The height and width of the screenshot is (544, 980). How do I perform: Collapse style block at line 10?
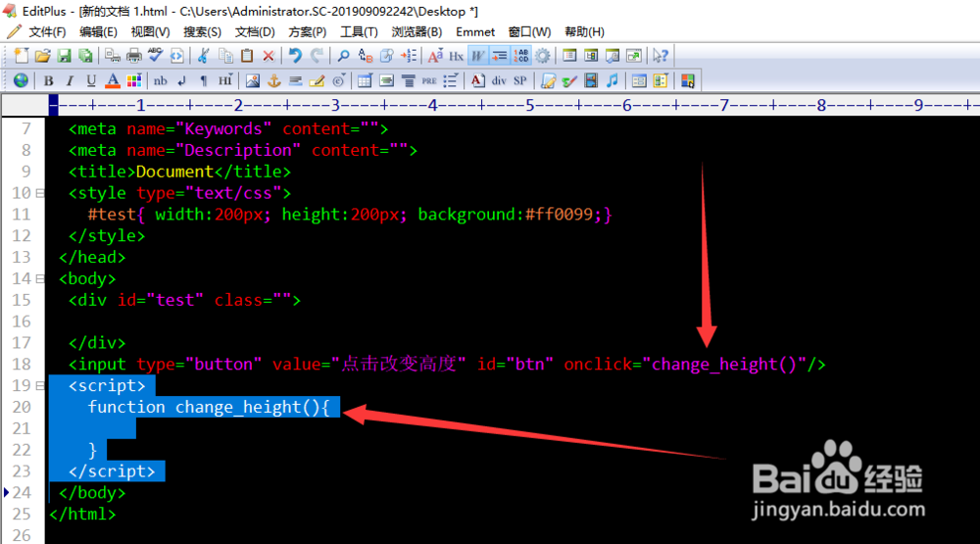tap(40, 193)
